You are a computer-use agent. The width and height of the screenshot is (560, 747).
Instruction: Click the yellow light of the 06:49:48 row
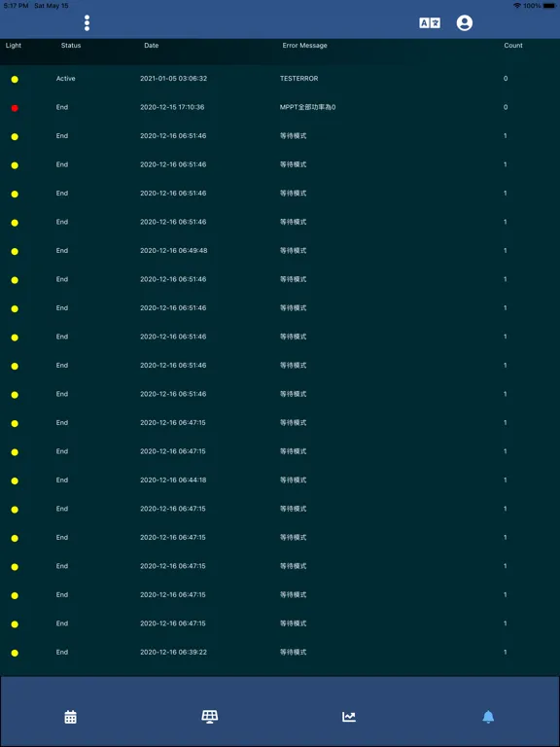pos(15,252)
